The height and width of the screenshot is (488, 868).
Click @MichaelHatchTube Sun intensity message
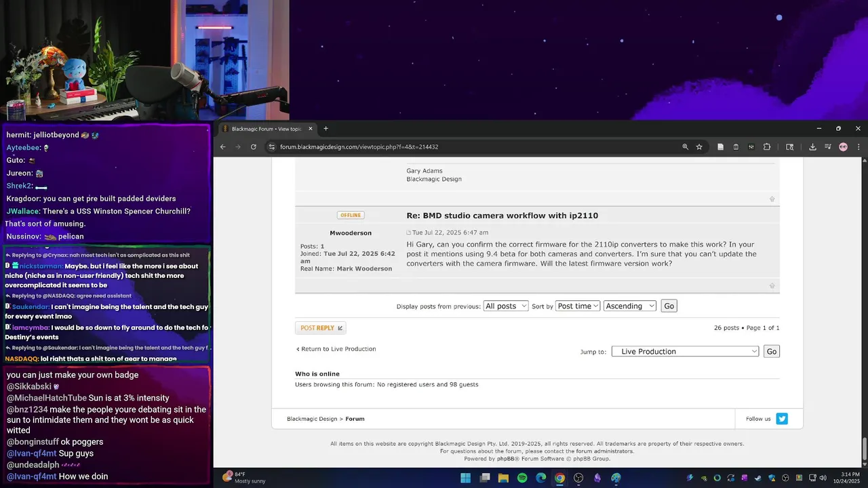click(x=88, y=398)
